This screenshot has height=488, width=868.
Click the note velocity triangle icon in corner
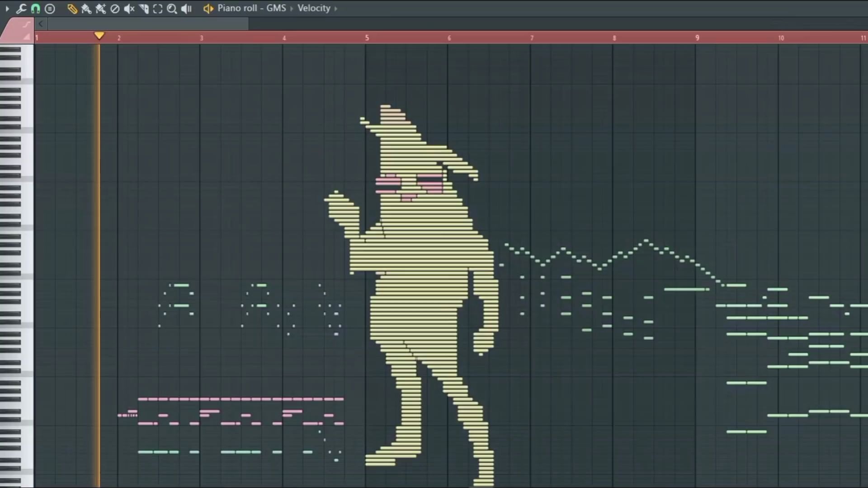click(x=27, y=37)
